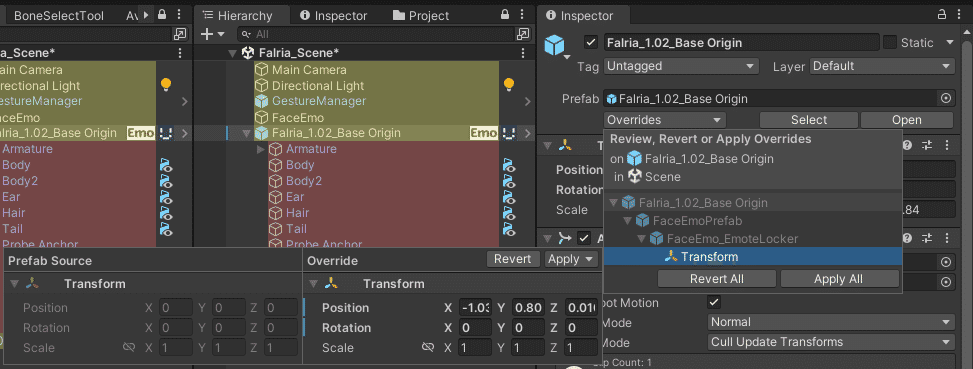The width and height of the screenshot is (973, 369).
Task: Expand the Armature tree item
Action: pyautogui.click(x=261, y=149)
